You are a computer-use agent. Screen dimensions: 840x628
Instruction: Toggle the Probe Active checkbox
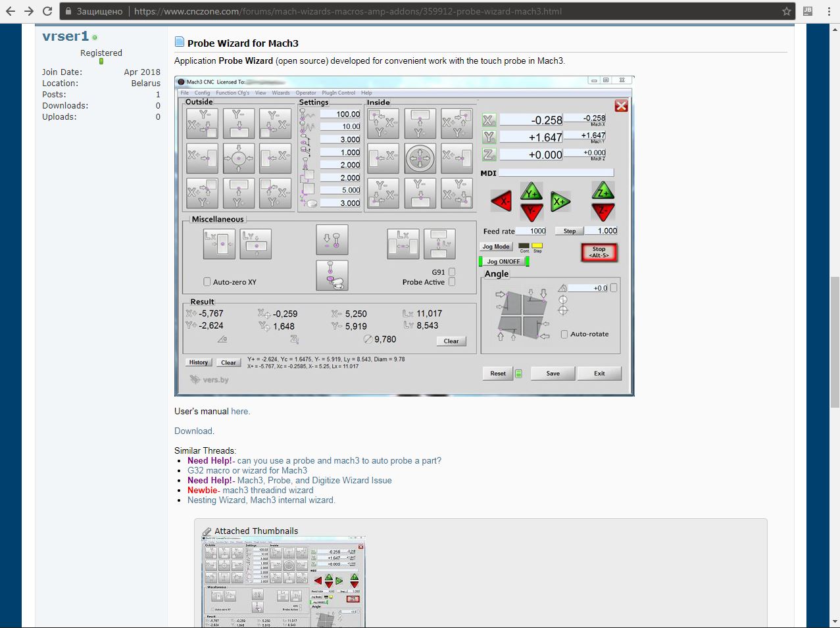tap(452, 282)
